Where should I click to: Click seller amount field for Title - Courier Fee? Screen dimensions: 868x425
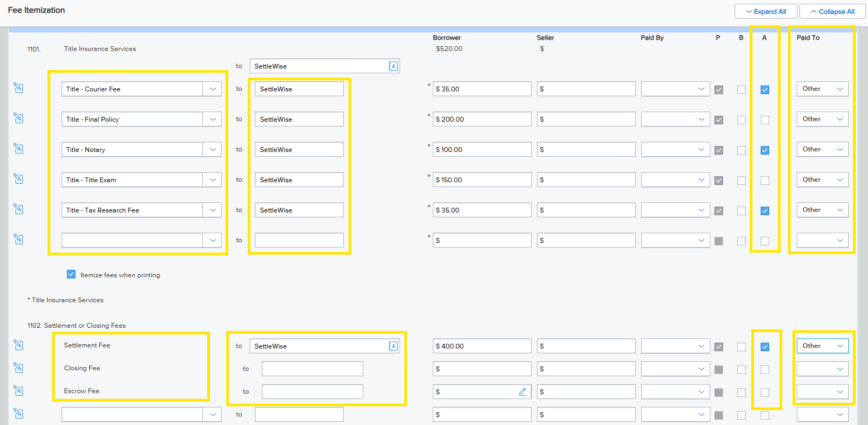(x=586, y=89)
